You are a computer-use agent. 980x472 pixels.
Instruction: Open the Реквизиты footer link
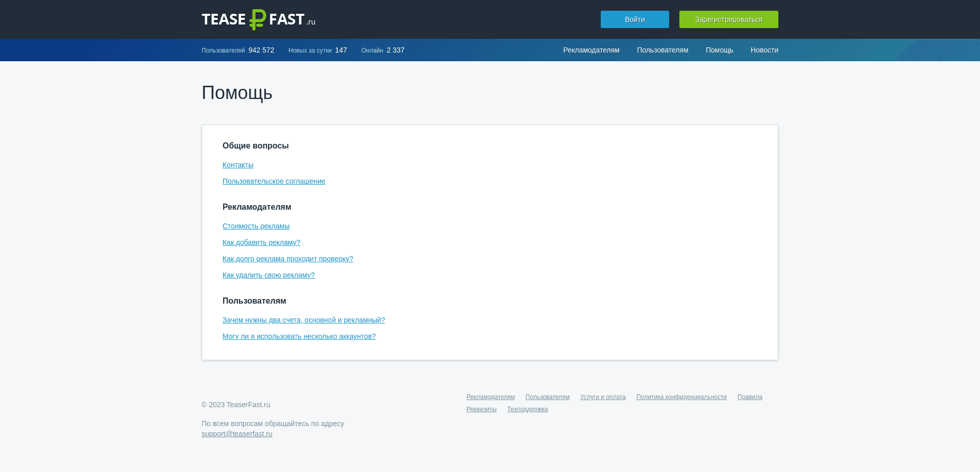click(481, 409)
